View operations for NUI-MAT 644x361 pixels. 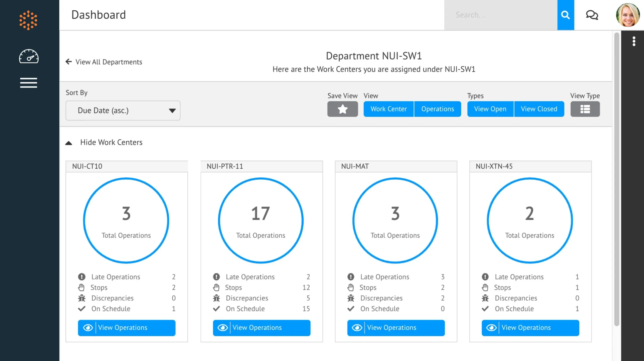[396, 328]
